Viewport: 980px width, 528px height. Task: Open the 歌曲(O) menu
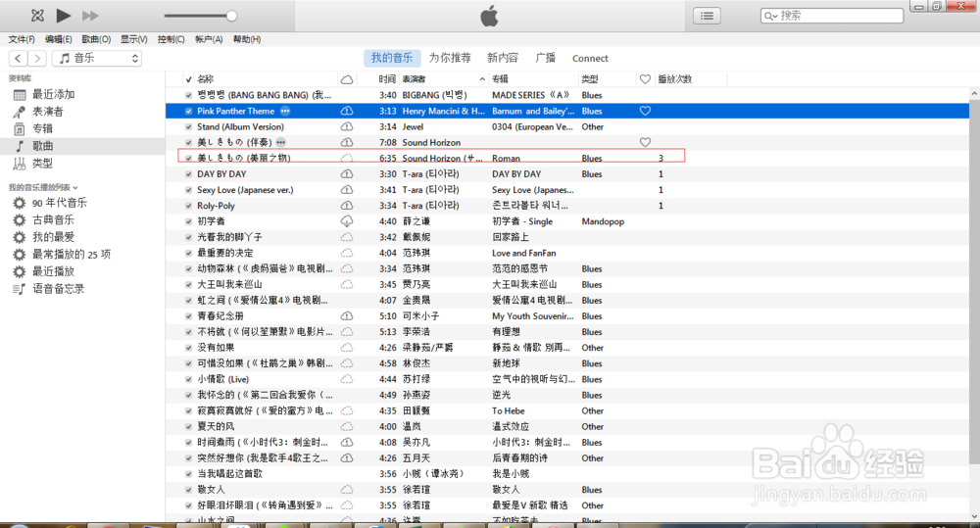96,39
